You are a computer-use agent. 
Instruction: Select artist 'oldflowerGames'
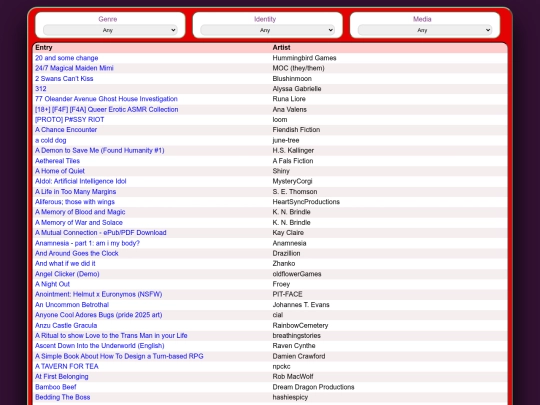tap(297, 274)
